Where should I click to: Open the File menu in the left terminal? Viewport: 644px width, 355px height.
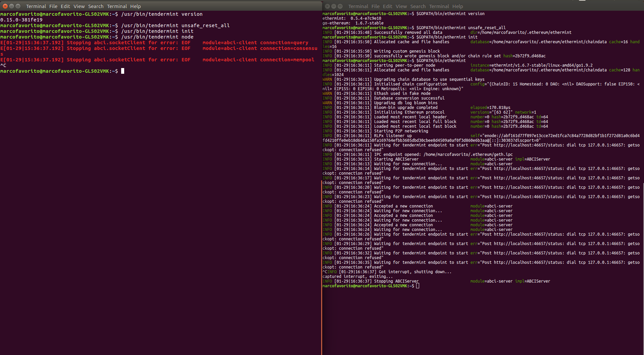pyautogui.click(x=53, y=6)
